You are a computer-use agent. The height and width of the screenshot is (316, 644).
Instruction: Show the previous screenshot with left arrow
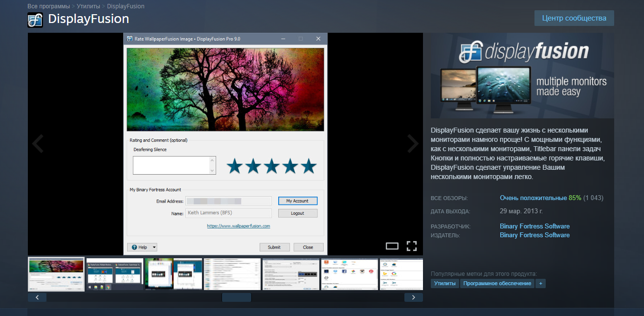tap(38, 144)
